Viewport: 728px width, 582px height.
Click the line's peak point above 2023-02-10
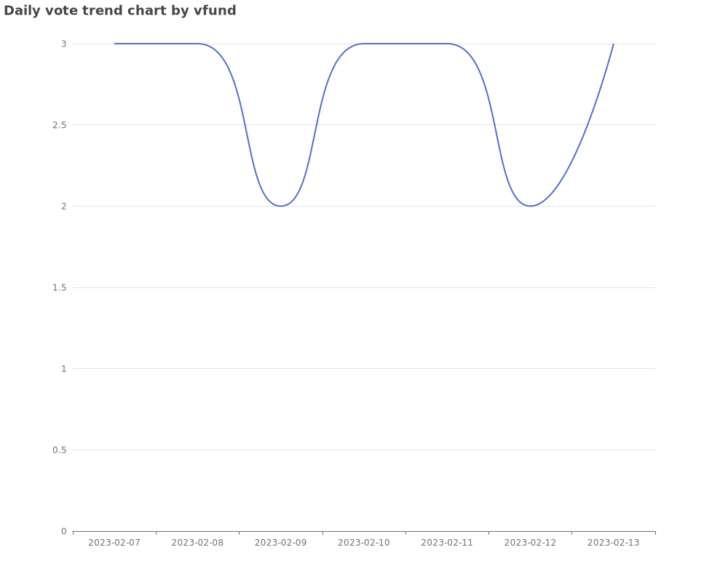coord(364,44)
